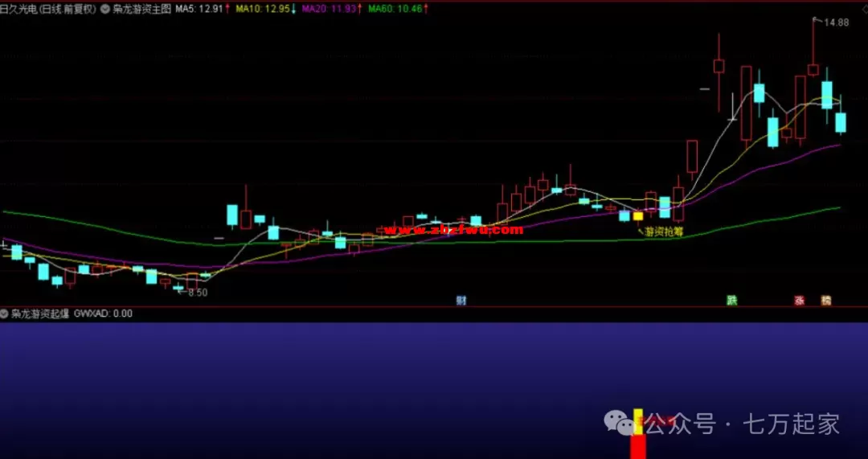Click the red 涨 event marker

tap(800, 301)
